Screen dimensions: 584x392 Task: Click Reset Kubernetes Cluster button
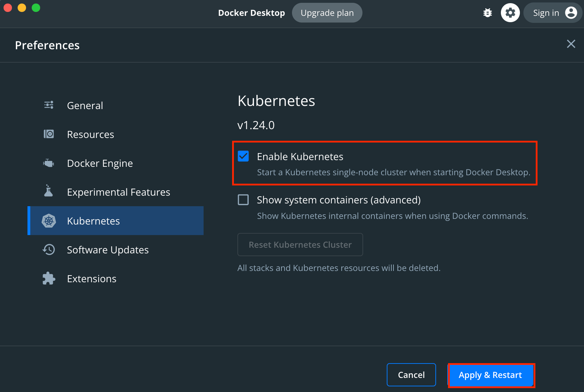click(x=300, y=245)
